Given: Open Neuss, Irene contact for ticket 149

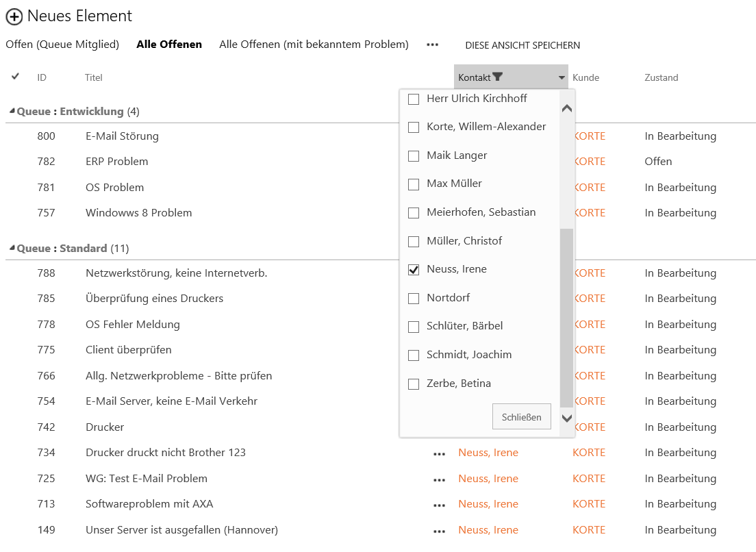Looking at the screenshot, I should point(488,530).
